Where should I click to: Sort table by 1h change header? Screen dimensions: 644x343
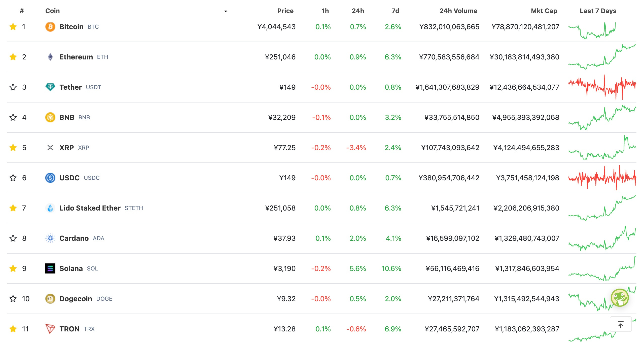(x=325, y=11)
